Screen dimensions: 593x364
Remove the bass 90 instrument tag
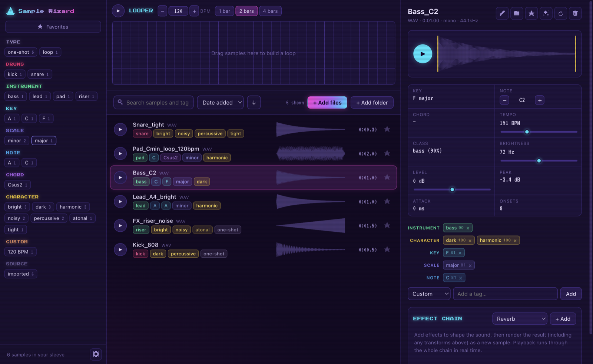click(468, 228)
